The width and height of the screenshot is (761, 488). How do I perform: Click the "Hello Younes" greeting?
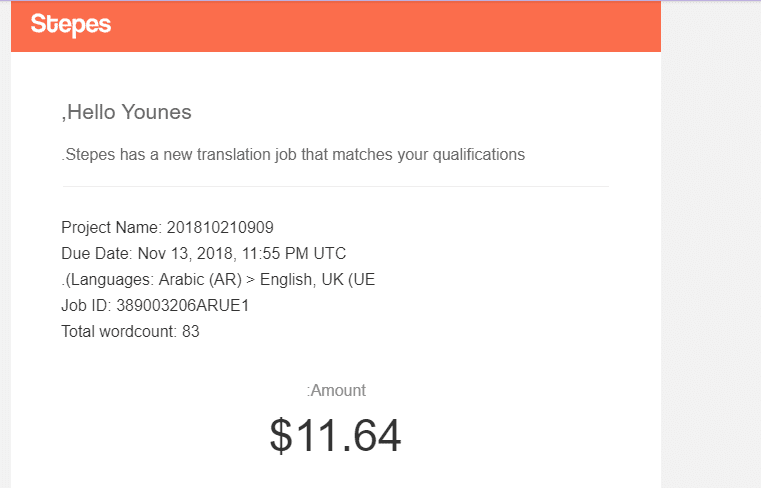click(127, 112)
